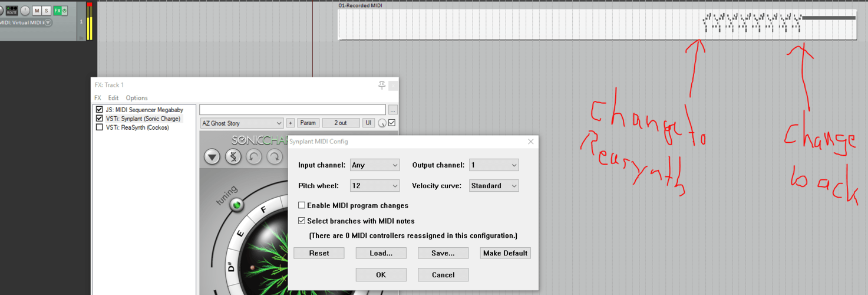Screen dimensions: 868x295
Task: Open the track ROUTE routing button
Action: coord(12,11)
